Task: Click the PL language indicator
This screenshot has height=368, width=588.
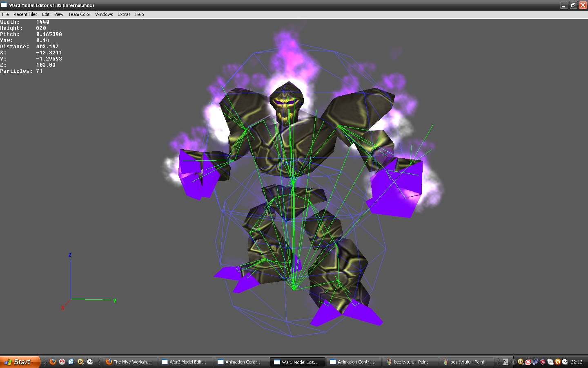Action: click(x=505, y=362)
